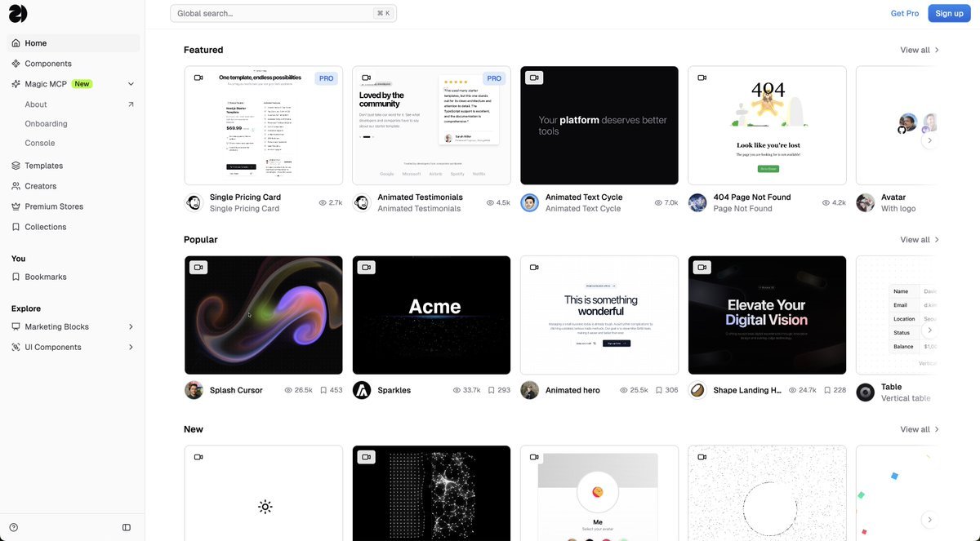Collapse the Magic MCP section
Screen dimensions: 980x541
[131, 84]
